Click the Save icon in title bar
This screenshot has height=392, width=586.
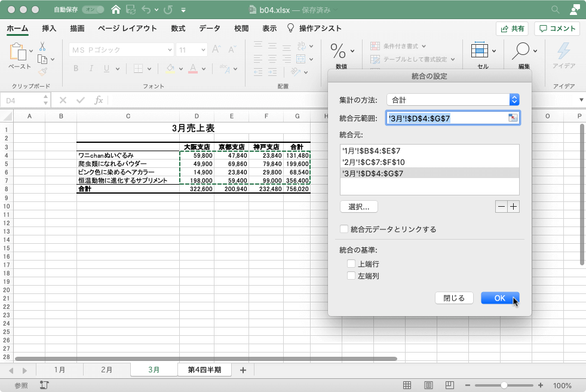tap(131, 10)
